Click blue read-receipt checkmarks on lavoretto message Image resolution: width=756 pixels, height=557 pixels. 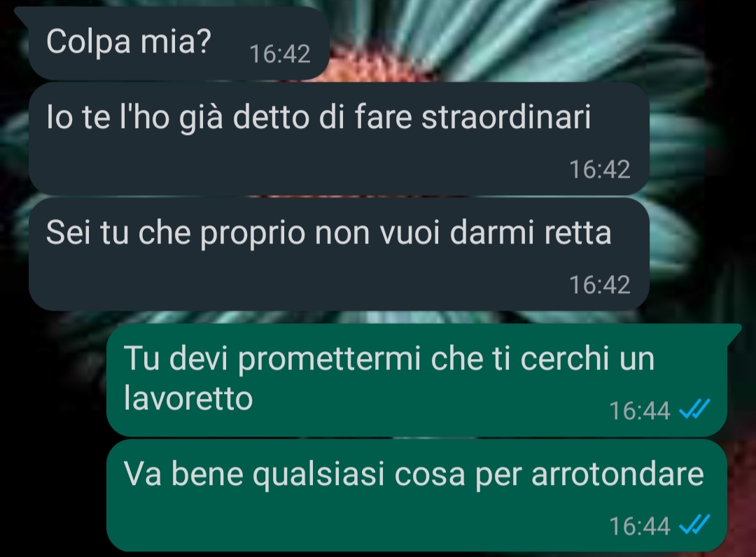pos(694,410)
